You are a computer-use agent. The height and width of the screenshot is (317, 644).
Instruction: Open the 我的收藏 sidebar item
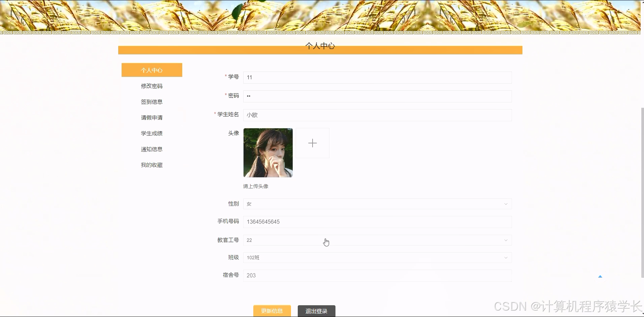coord(152,165)
